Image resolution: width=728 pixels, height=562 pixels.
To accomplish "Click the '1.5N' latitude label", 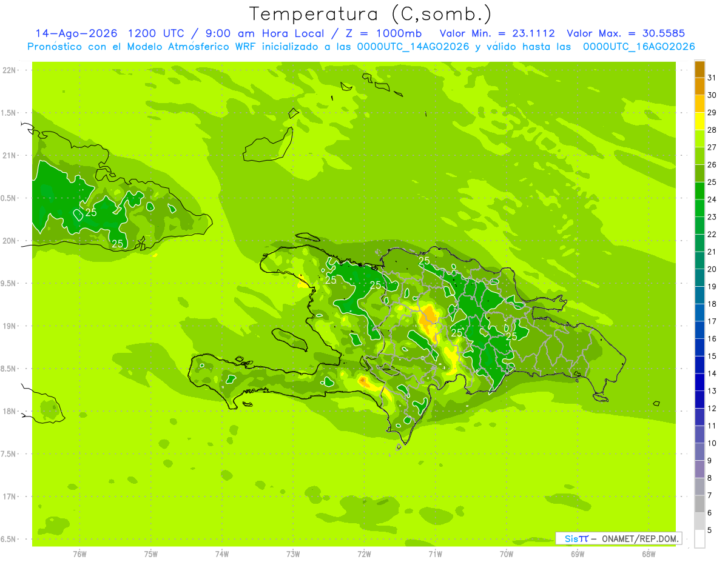I will [x=8, y=113].
